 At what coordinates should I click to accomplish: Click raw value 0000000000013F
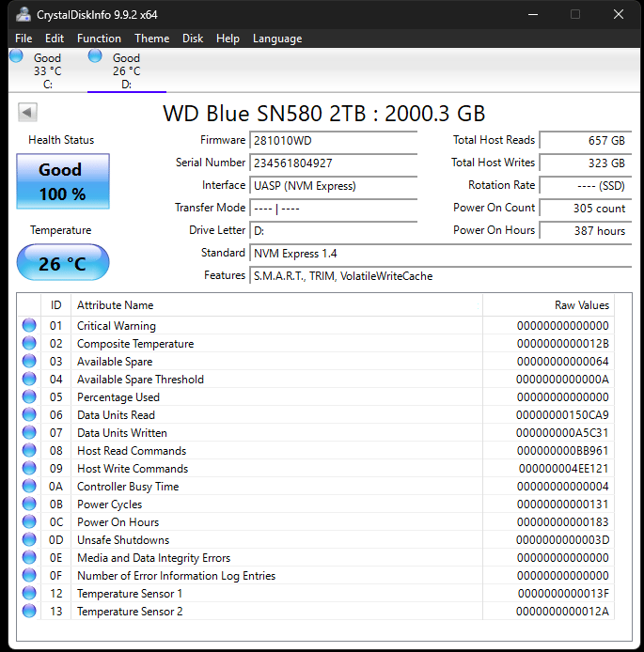563,594
